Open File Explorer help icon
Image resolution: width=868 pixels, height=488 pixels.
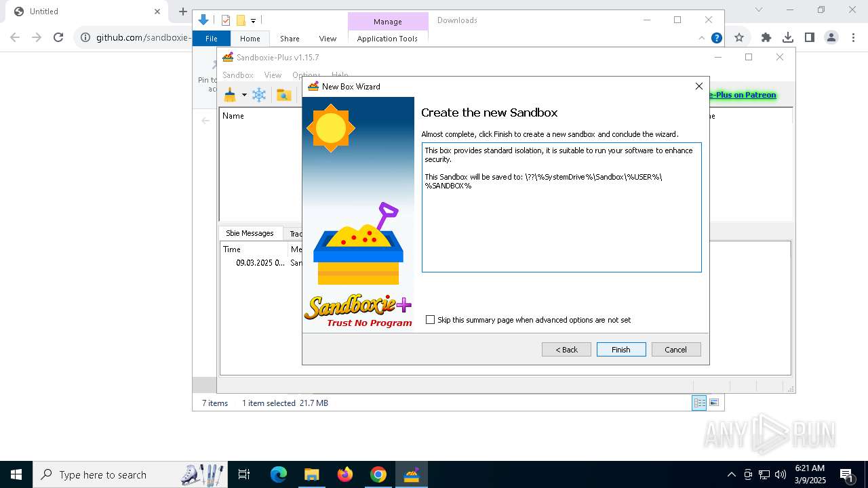click(716, 38)
